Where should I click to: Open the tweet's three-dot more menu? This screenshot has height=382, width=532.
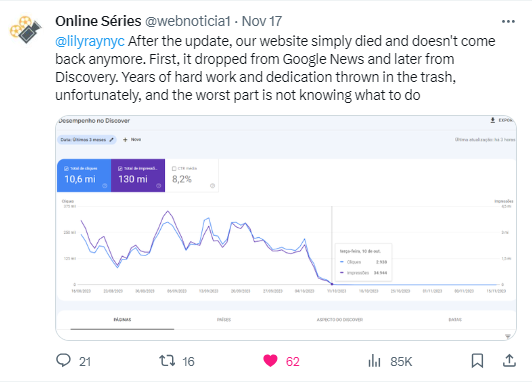click(508, 22)
